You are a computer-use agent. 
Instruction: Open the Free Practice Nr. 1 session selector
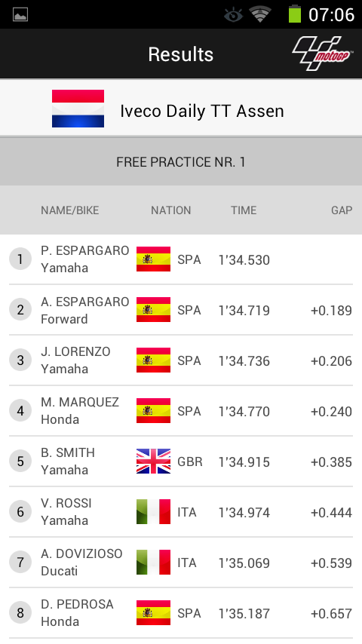pyautogui.click(x=181, y=162)
